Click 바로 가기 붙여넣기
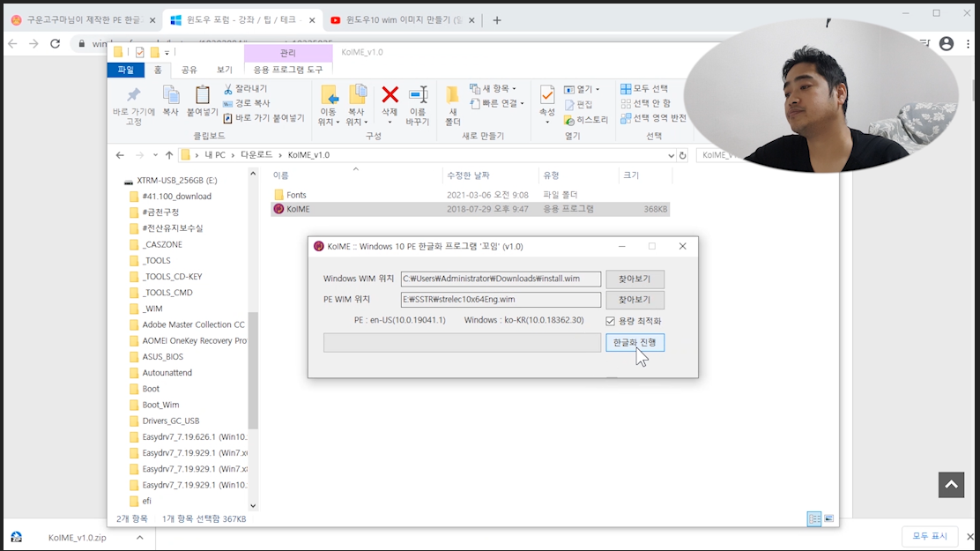The height and width of the screenshot is (551, 980). point(264,117)
